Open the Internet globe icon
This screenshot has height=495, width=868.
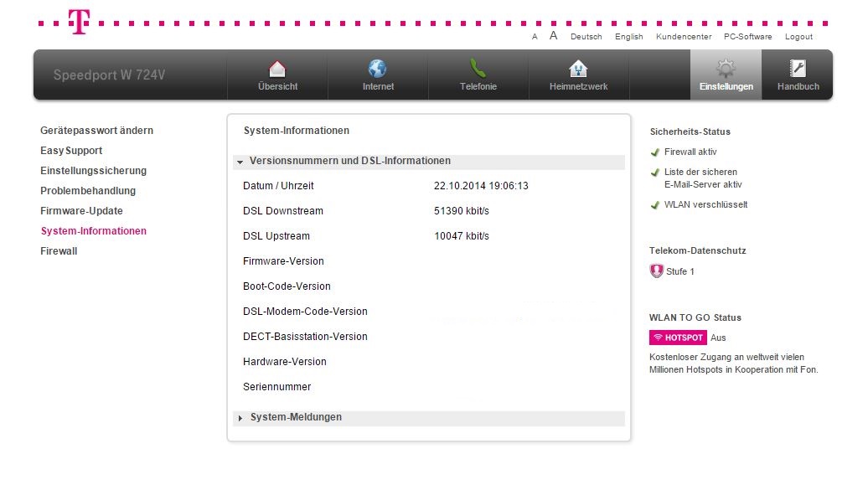(x=378, y=69)
